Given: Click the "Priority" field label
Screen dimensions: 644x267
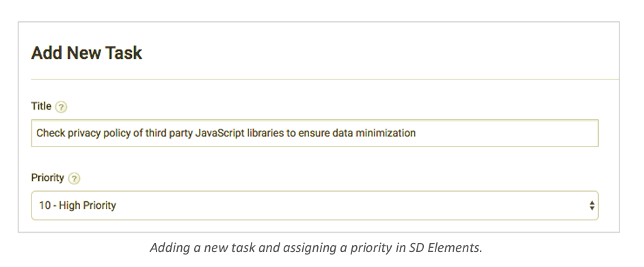Looking at the screenshot, I should point(48,178).
